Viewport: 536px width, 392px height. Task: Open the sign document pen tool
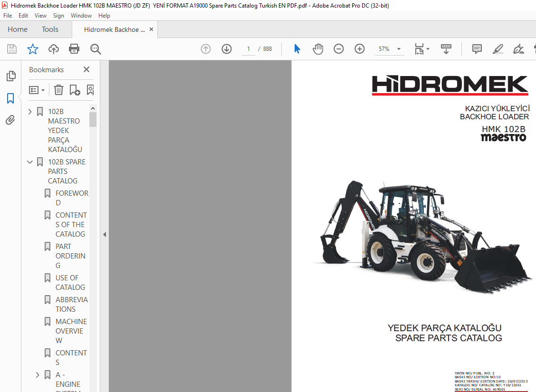tap(518, 49)
